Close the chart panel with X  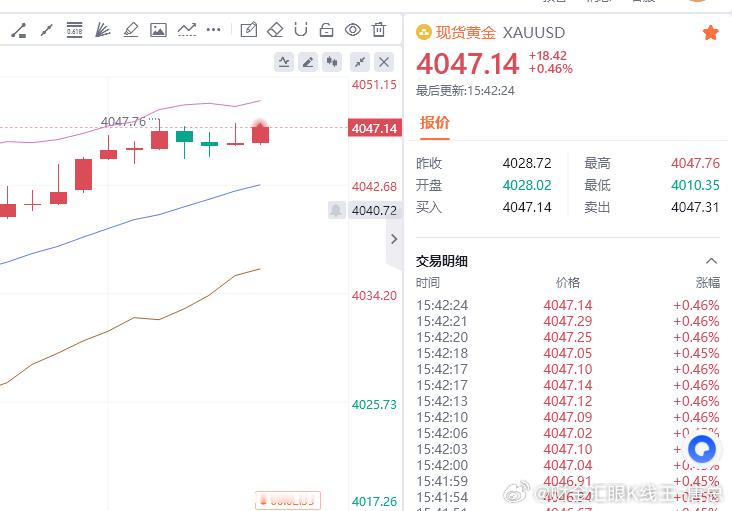pyautogui.click(x=384, y=62)
